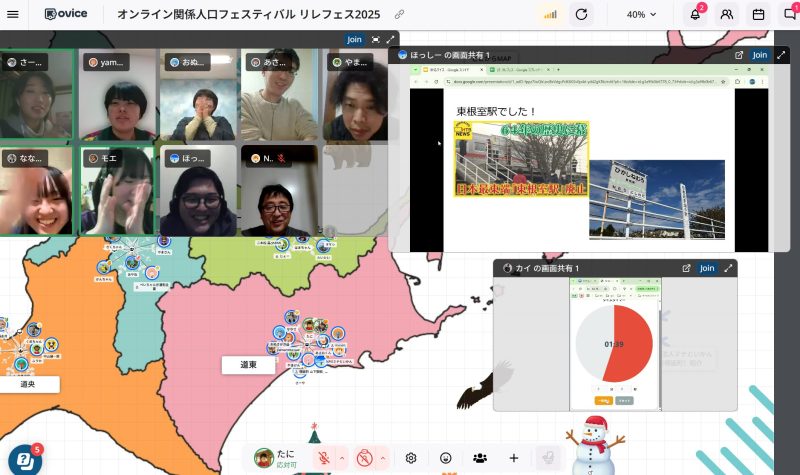Open the 40% zoom level dropdown
The height and width of the screenshot is (475, 800).
[643, 15]
